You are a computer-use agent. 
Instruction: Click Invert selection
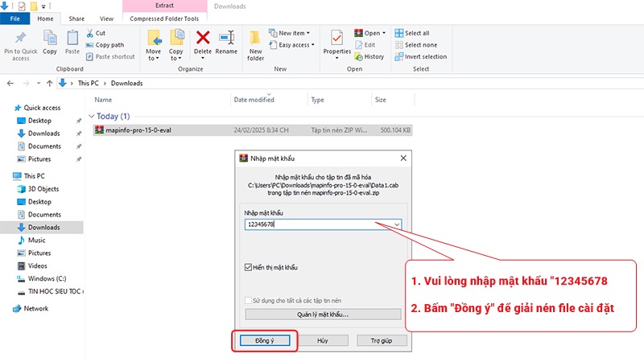pyautogui.click(x=420, y=56)
